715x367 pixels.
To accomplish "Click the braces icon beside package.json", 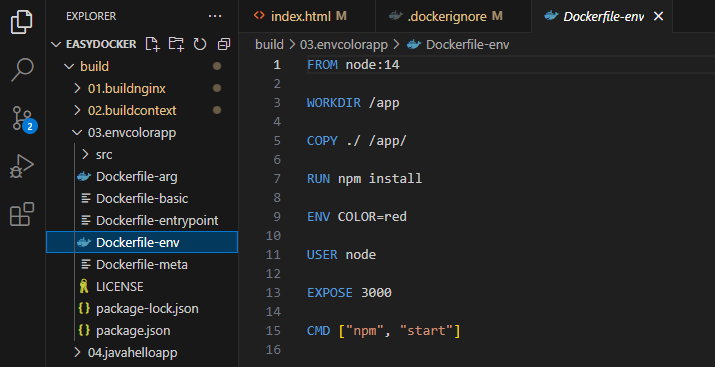I will [x=84, y=330].
